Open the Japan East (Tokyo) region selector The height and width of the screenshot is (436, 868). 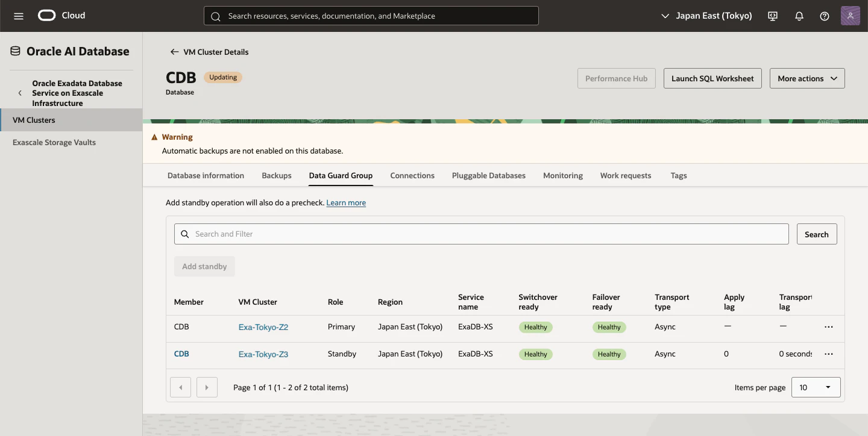tap(706, 16)
